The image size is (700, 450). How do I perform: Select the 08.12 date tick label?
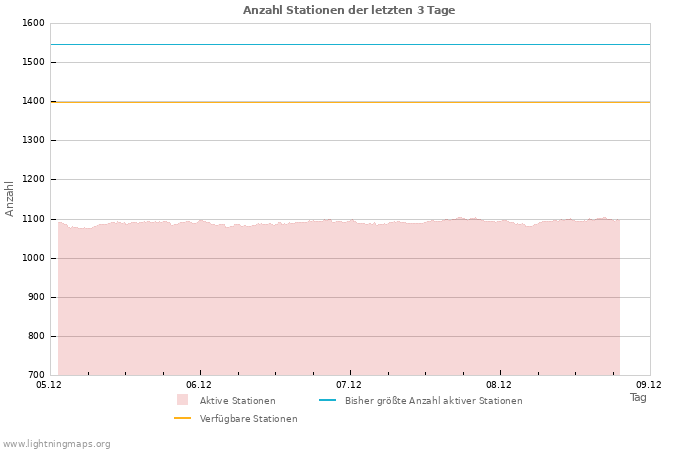[x=499, y=384]
